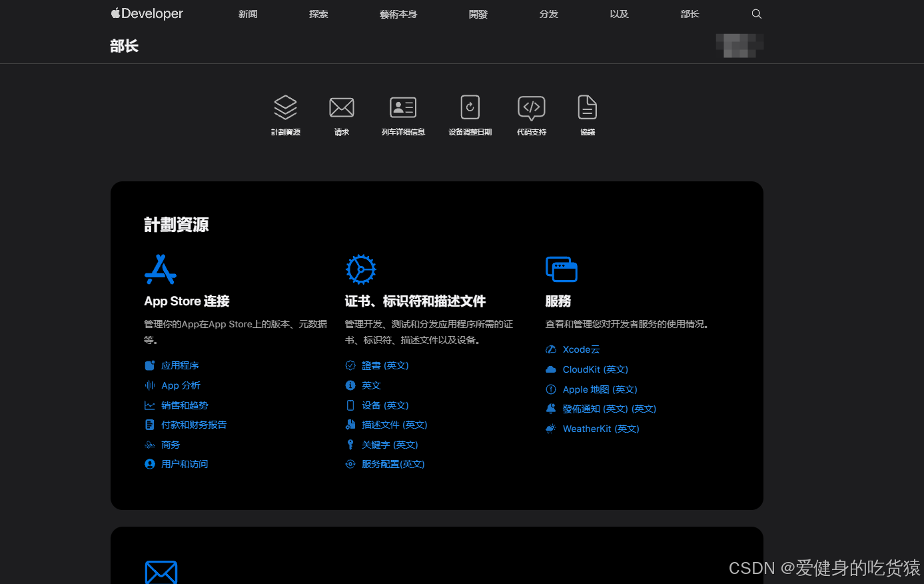The image size is (924, 584).
Task: Click the key icon beside 关键字 (英文)
Action: pos(350,445)
